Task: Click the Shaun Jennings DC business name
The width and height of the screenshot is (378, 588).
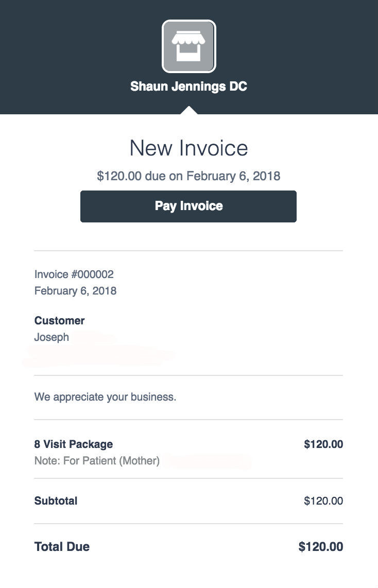Action: click(188, 87)
